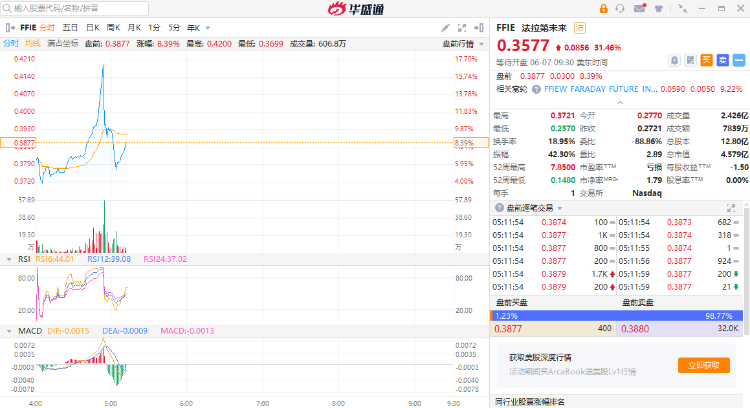Click the orange Buy (买) button icon
750x408 pixels.
pos(705,60)
